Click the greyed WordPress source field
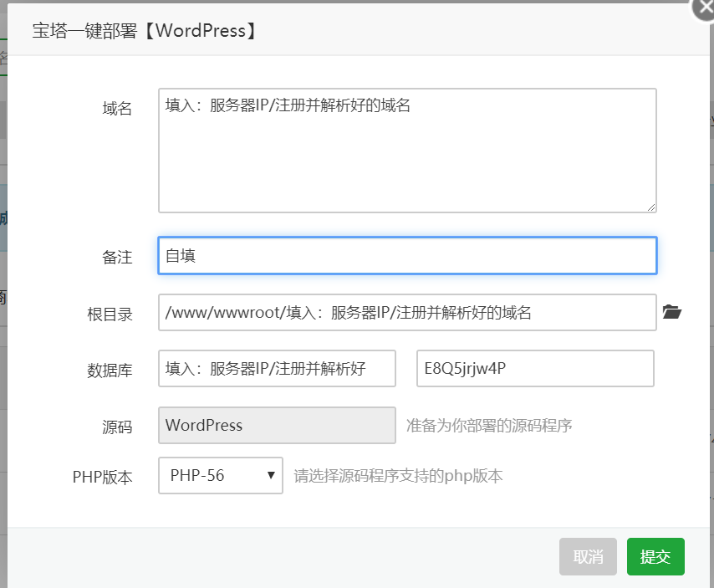Image resolution: width=714 pixels, height=588 pixels. pos(277,425)
